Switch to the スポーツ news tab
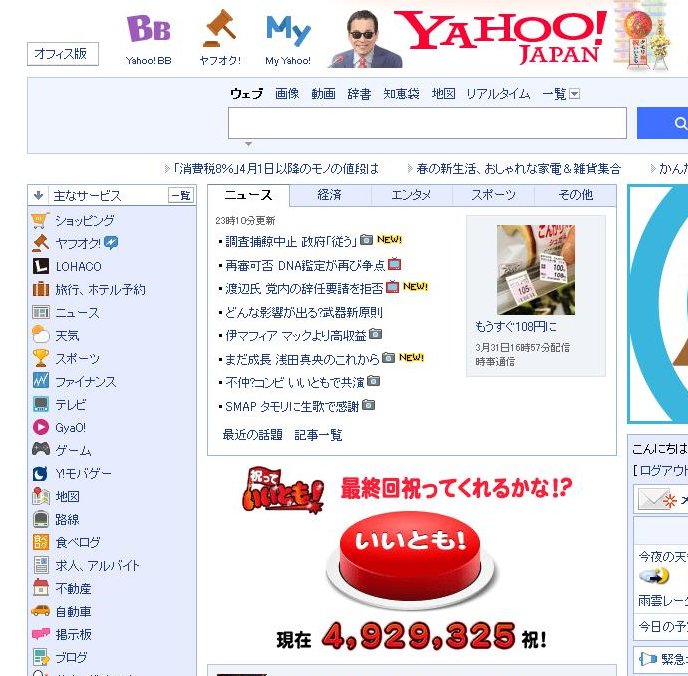This screenshot has width=688, height=676. coord(493,195)
